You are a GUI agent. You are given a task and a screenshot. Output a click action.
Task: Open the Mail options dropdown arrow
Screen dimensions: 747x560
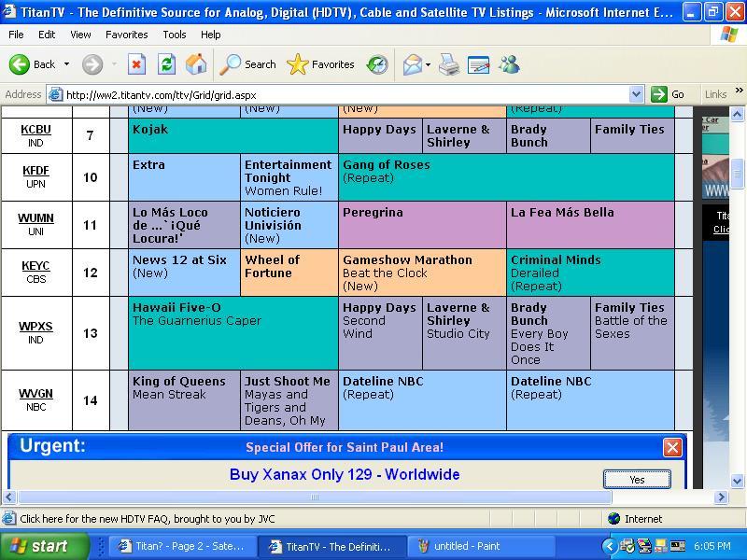[428, 64]
